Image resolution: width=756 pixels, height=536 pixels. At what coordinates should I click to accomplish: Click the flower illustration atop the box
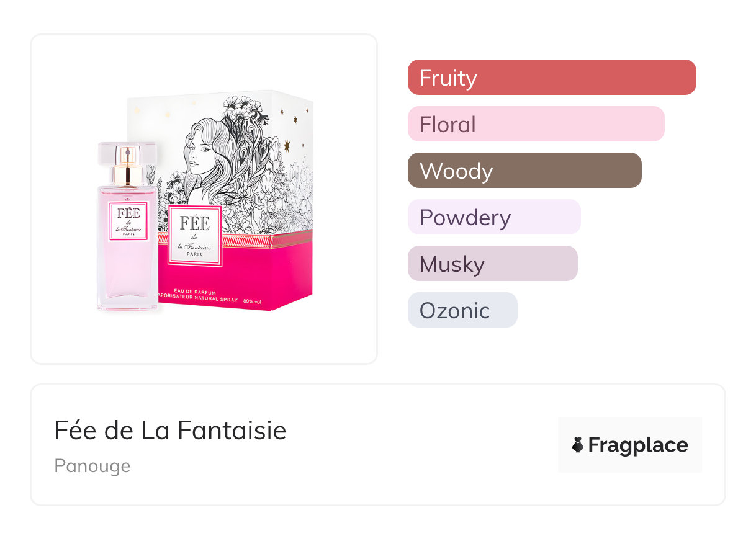tap(242, 112)
